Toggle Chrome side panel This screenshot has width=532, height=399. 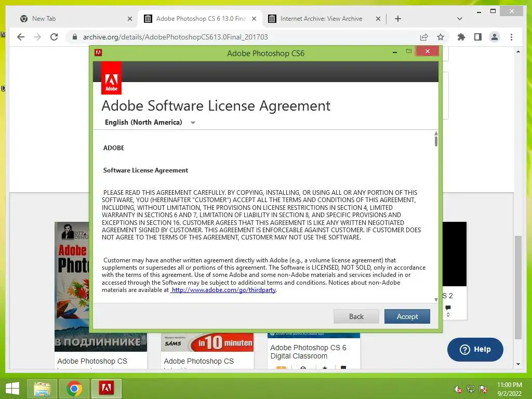point(478,37)
